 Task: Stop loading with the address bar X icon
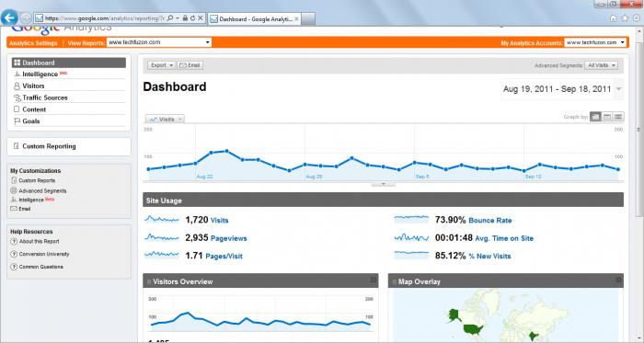point(201,18)
